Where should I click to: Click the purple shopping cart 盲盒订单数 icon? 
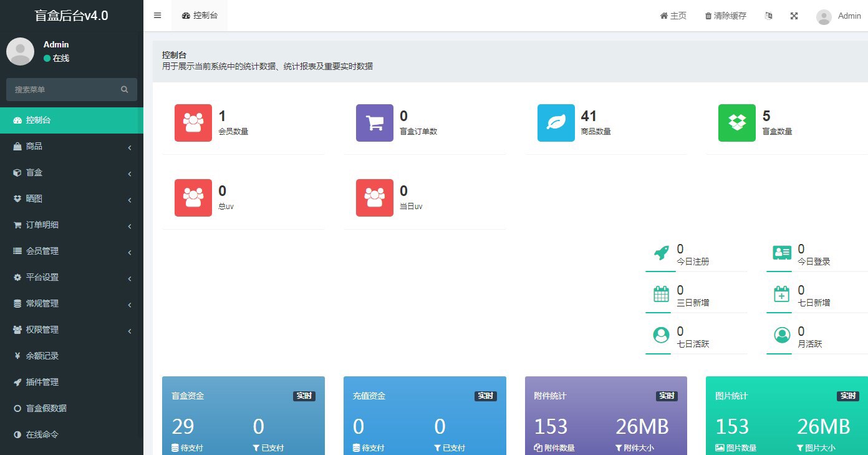(375, 123)
